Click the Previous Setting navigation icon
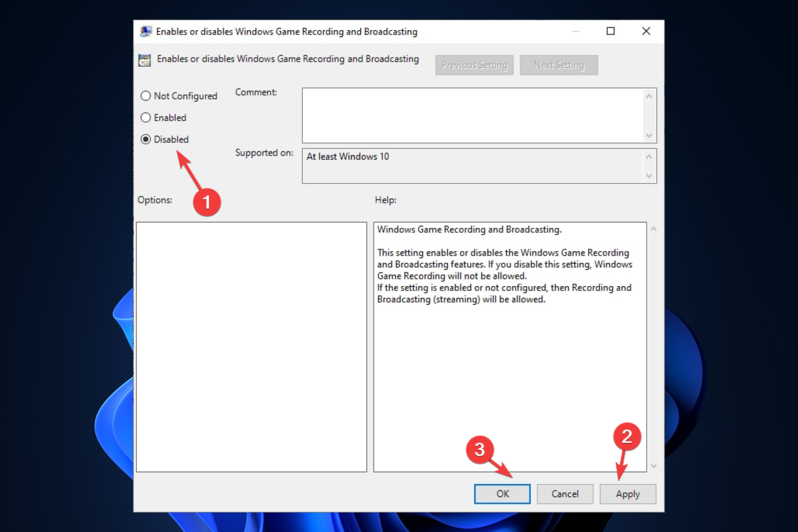The image size is (798, 532). coord(475,64)
